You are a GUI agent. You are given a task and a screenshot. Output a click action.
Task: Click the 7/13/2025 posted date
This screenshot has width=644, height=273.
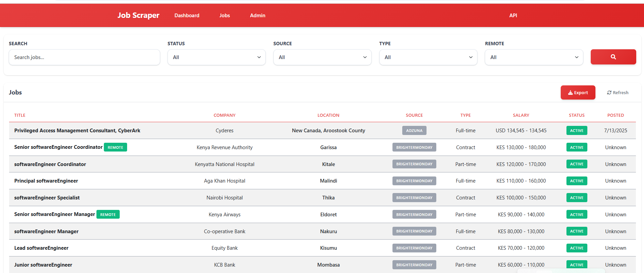click(x=616, y=131)
